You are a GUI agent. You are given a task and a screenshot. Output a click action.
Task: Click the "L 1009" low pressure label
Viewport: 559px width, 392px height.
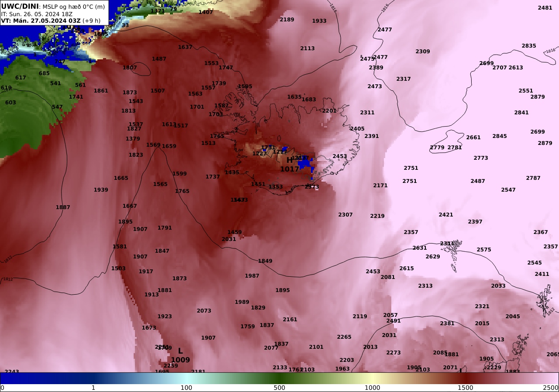[180, 355]
